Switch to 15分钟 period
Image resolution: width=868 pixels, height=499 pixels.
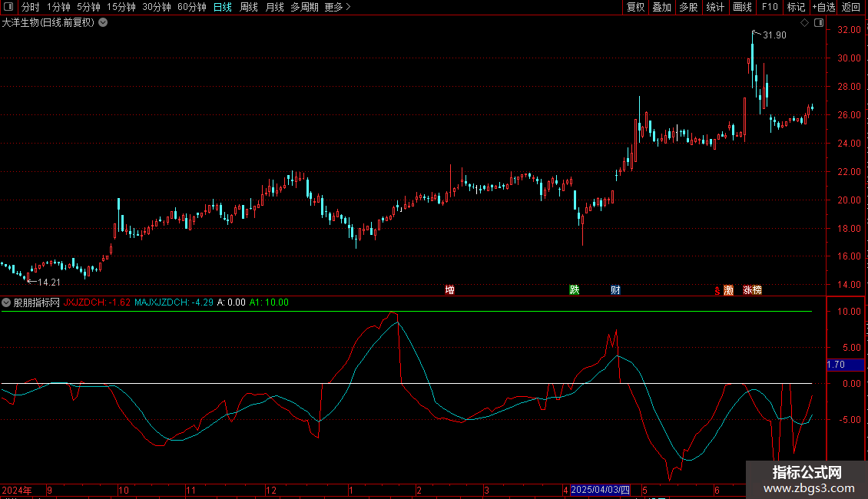[x=121, y=7]
